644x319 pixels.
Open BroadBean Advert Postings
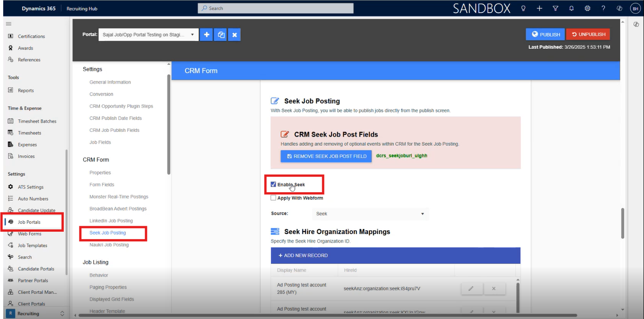[x=118, y=208]
